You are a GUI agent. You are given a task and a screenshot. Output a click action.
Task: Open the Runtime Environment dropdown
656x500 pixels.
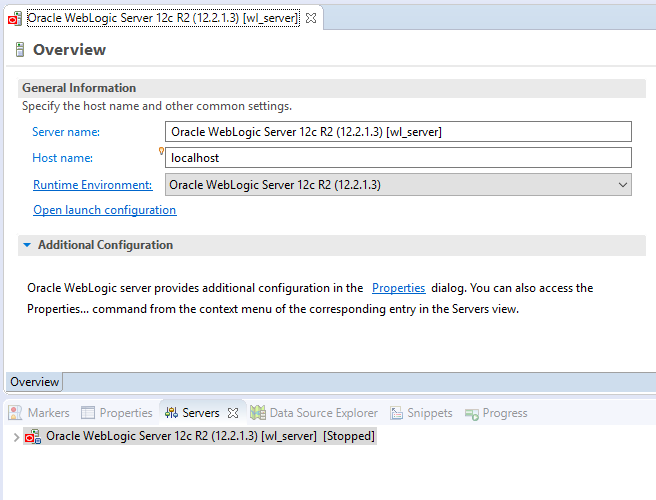point(398,185)
